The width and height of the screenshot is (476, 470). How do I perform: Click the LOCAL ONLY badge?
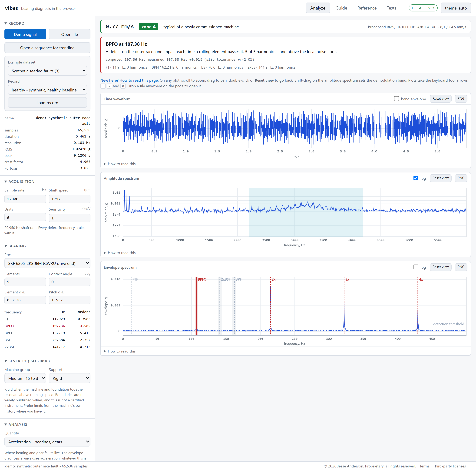click(x=423, y=8)
